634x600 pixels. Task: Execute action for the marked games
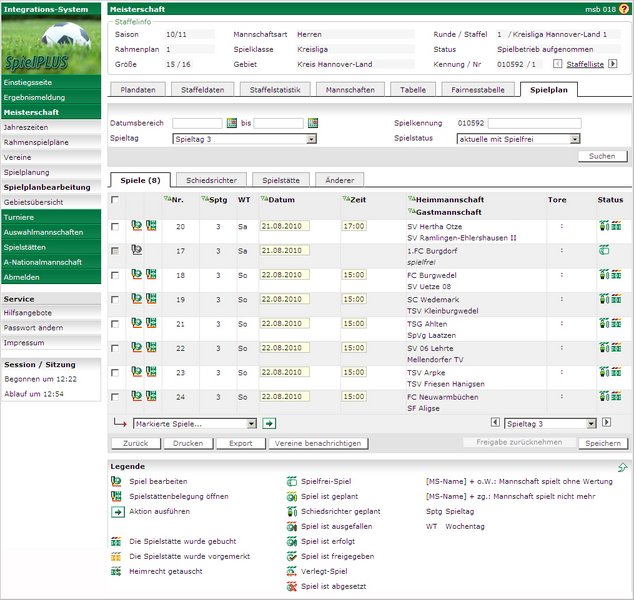coord(269,424)
